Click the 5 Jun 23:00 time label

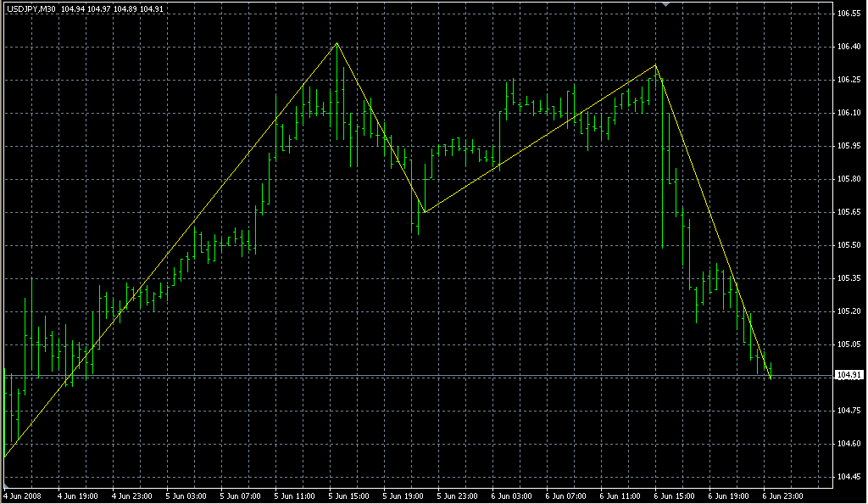458,496
